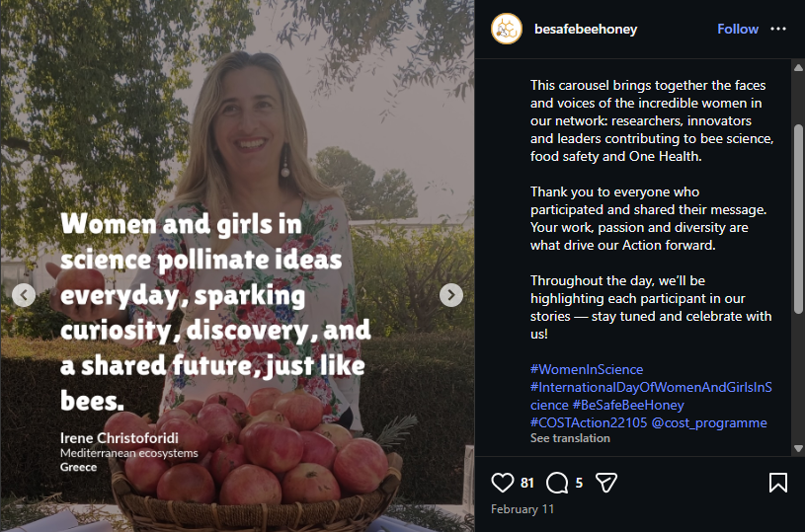Go to the previous carousel slide

click(x=24, y=294)
